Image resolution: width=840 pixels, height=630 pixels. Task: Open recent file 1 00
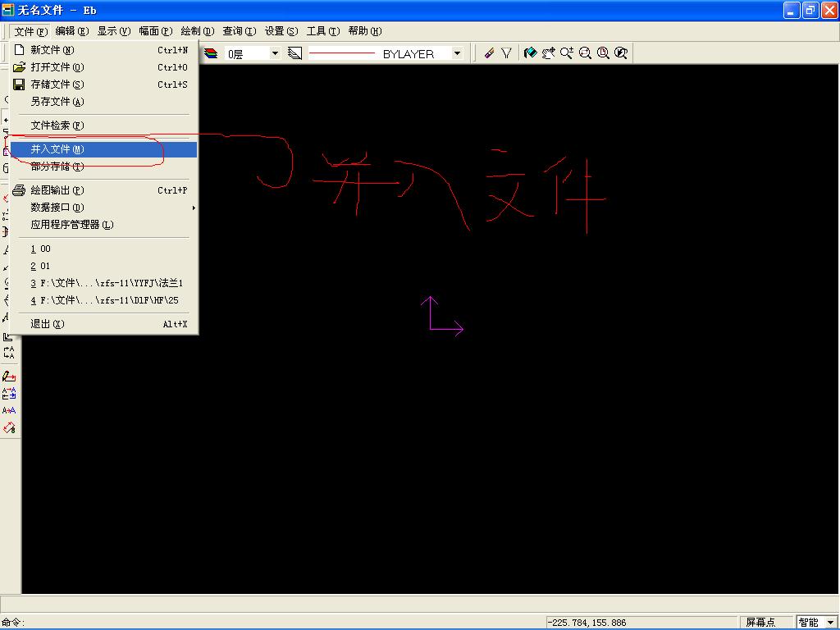tap(104, 249)
